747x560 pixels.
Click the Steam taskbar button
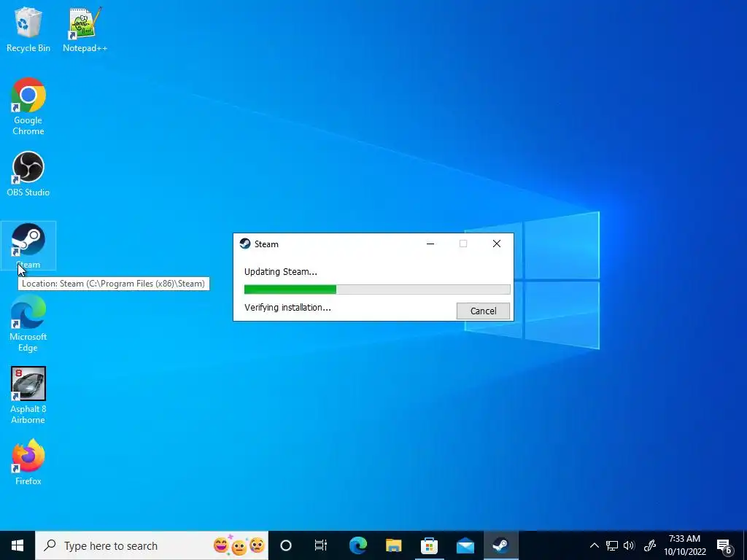(x=500, y=545)
